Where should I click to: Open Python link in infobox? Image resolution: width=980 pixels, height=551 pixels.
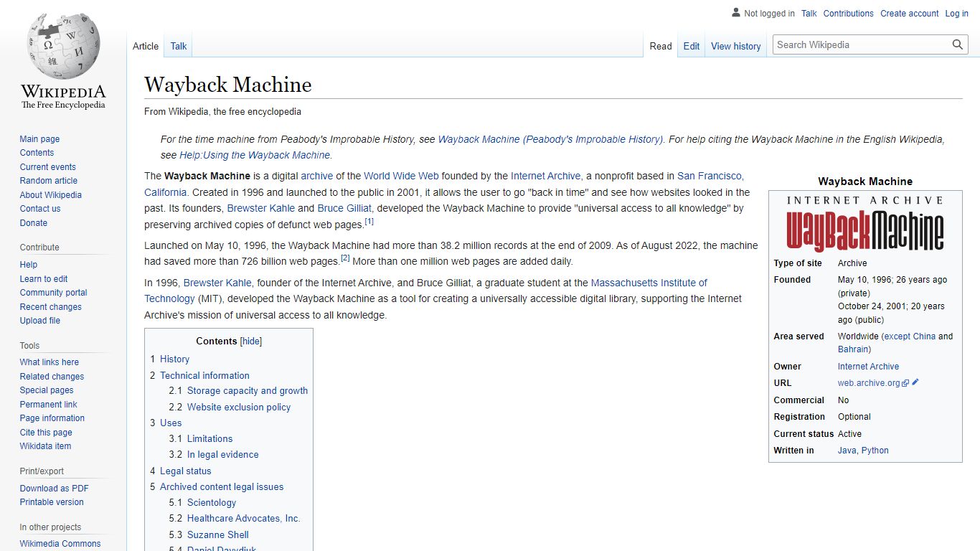[875, 451]
